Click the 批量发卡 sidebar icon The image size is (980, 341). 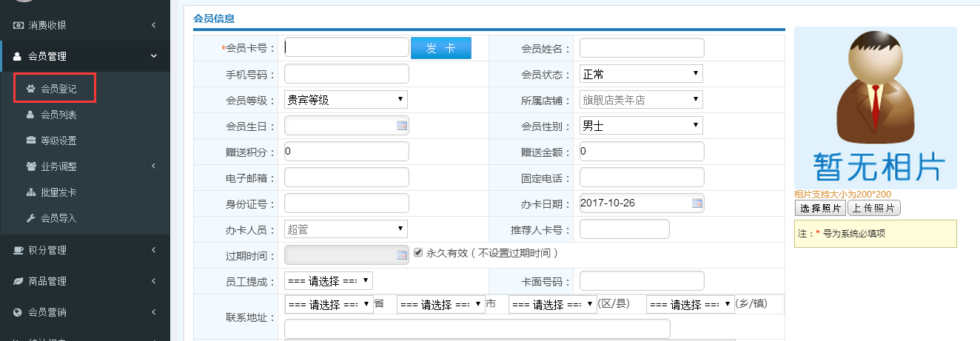pyautogui.click(x=30, y=192)
